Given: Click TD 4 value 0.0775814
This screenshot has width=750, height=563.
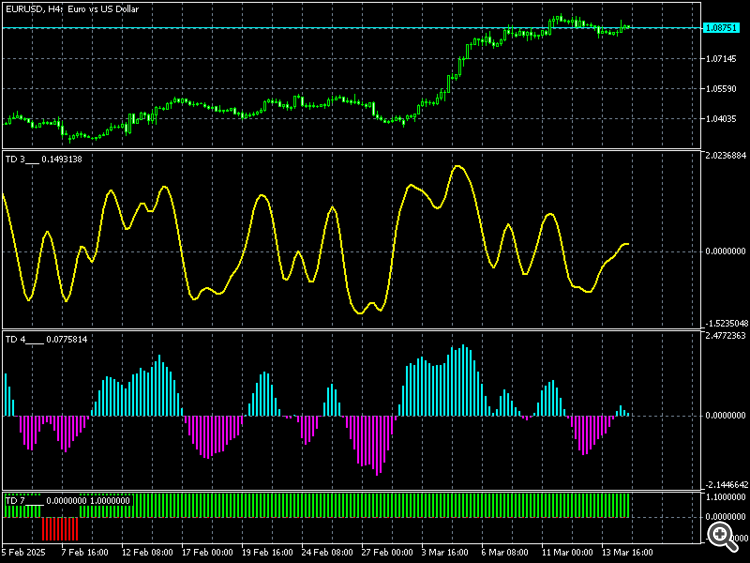Looking at the screenshot, I should tap(67, 340).
